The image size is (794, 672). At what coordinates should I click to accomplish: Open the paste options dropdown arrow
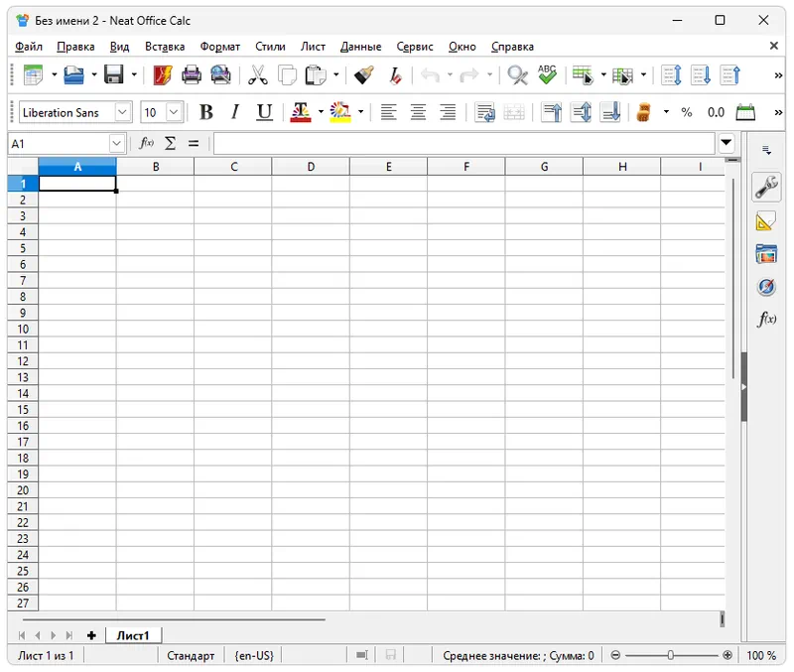coord(335,75)
